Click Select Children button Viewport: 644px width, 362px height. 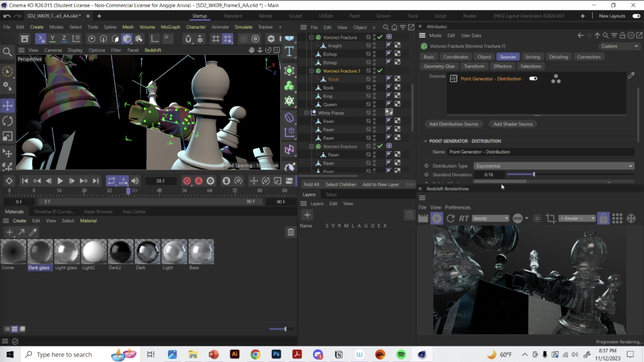click(341, 184)
